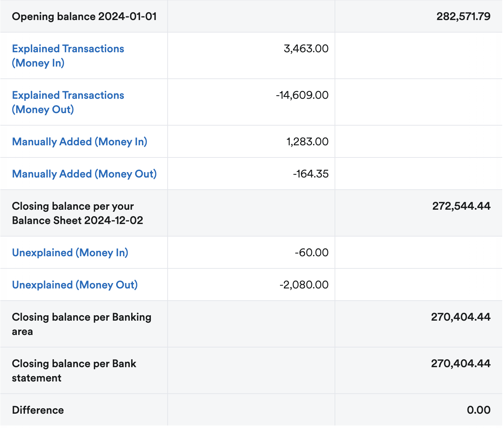
Task: Select the closing balance 272,544.44
Action: point(461,206)
